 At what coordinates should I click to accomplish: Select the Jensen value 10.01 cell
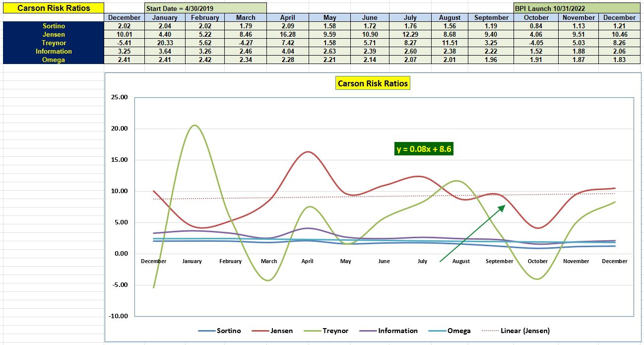[125, 34]
